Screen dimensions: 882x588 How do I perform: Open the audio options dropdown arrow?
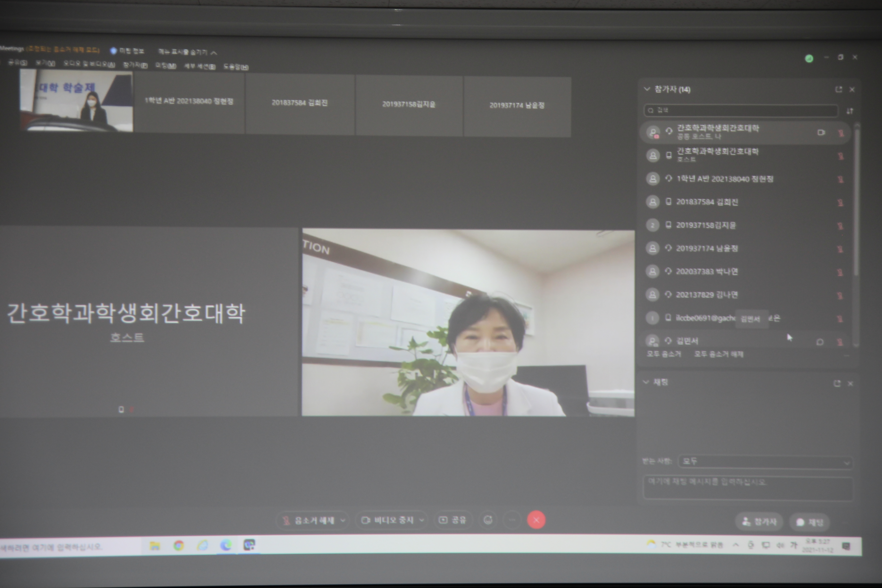(343, 520)
